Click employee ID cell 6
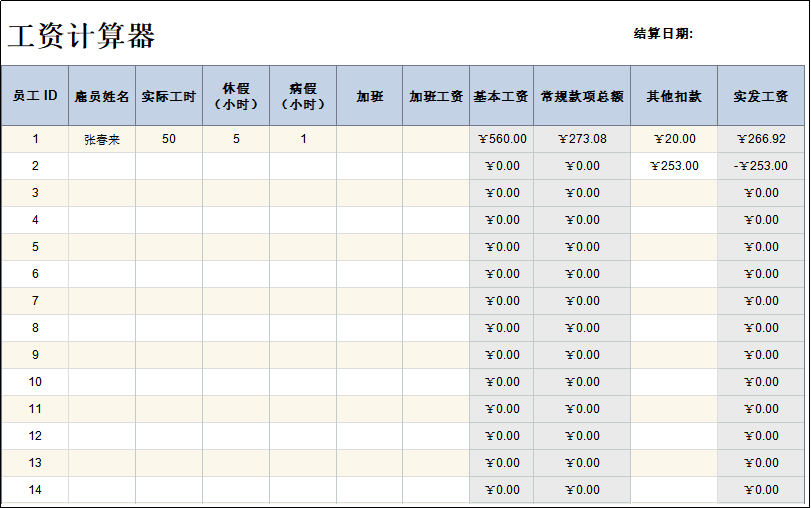811x508 pixels. click(x=35, y=274)
